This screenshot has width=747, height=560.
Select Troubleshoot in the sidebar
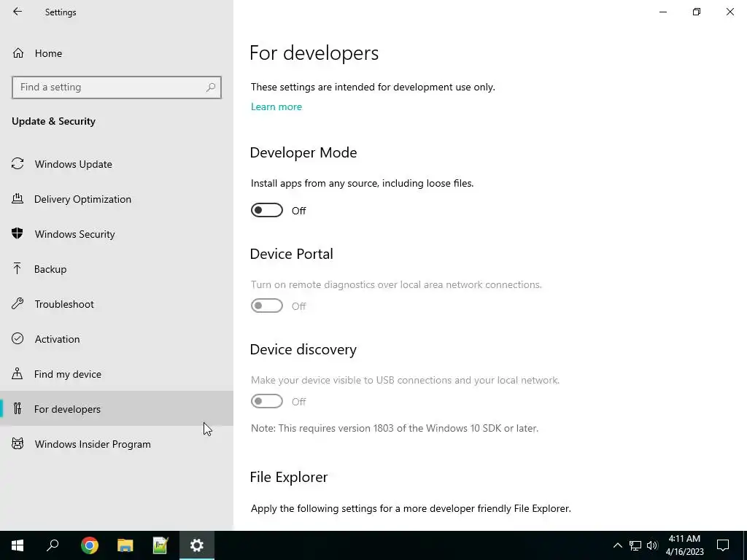click(117, 304)
